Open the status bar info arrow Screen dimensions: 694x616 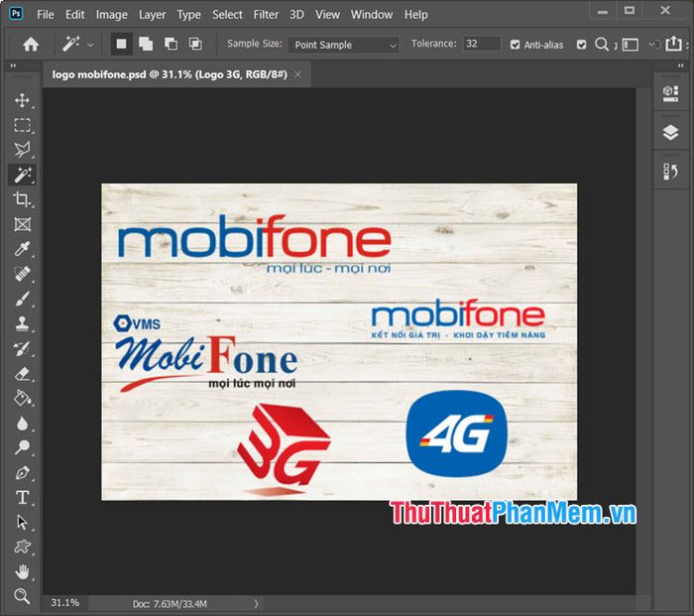click(x=256, y=603)
